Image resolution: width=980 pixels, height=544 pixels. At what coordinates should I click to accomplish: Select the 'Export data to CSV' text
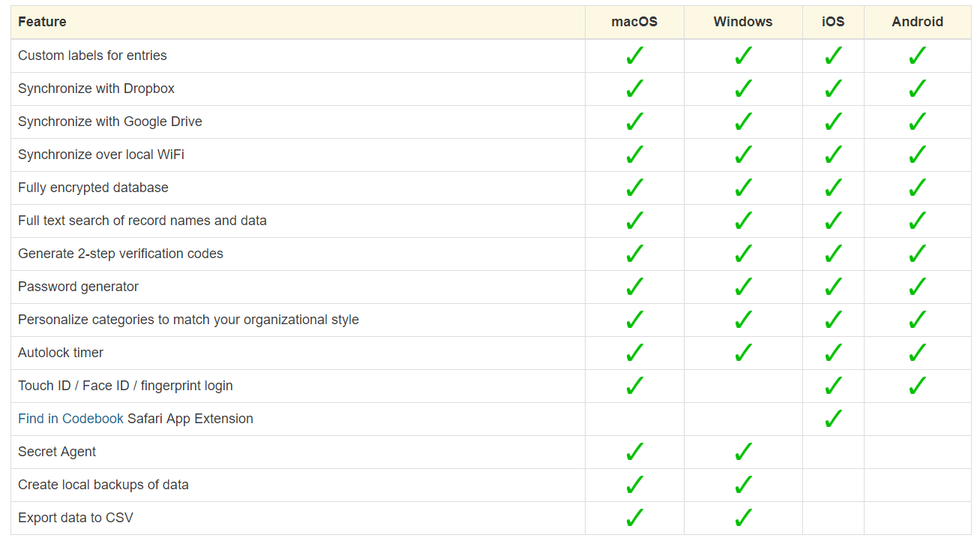coord(76,518)
